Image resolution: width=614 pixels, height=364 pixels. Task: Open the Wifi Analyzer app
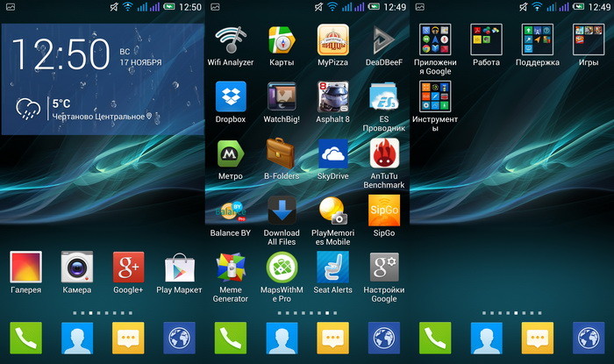(x=231, y=40)
